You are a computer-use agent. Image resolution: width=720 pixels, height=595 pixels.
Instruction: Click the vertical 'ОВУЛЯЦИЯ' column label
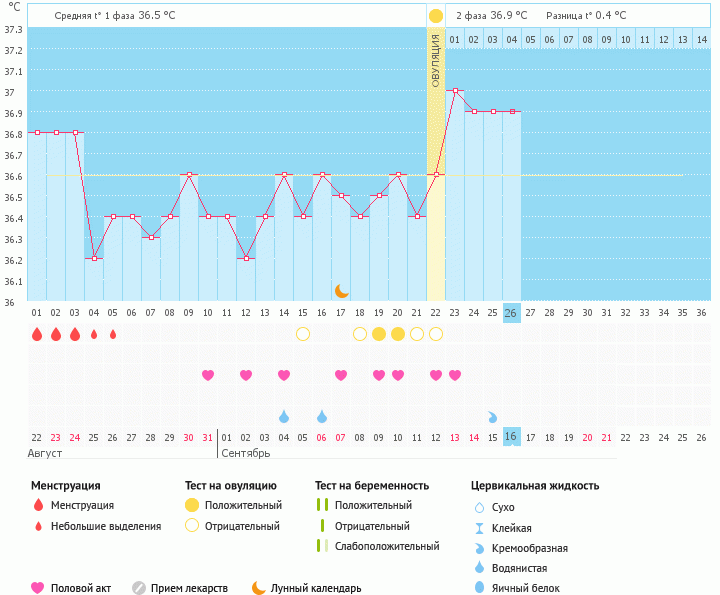pyautogui.click(x=436, y=60)
